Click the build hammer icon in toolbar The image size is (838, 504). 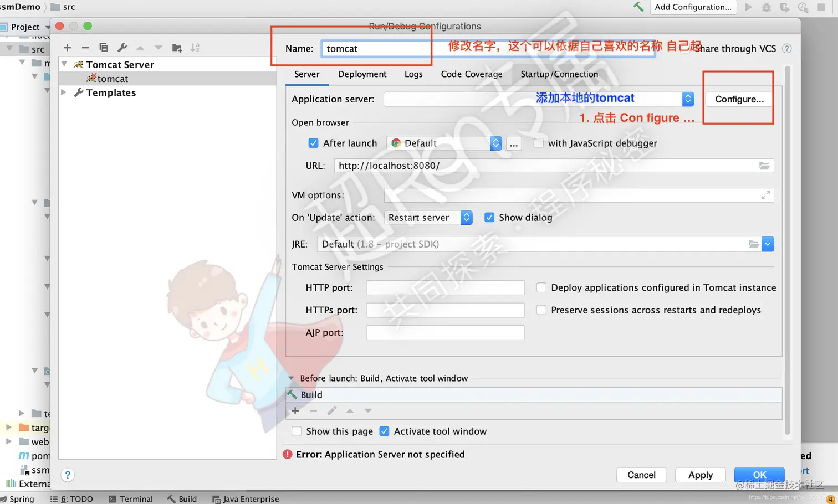638,7
